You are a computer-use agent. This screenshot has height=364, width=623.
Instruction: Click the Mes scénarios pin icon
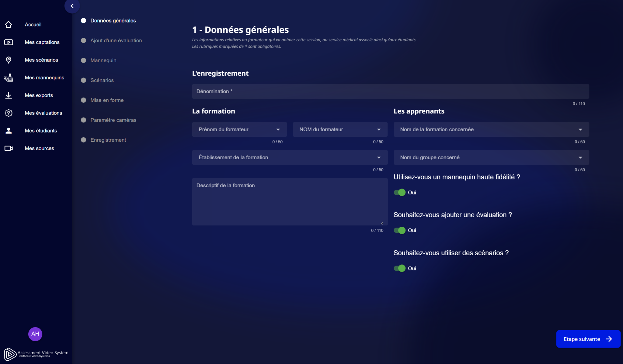pyautogui.click(x=9, y=60)
